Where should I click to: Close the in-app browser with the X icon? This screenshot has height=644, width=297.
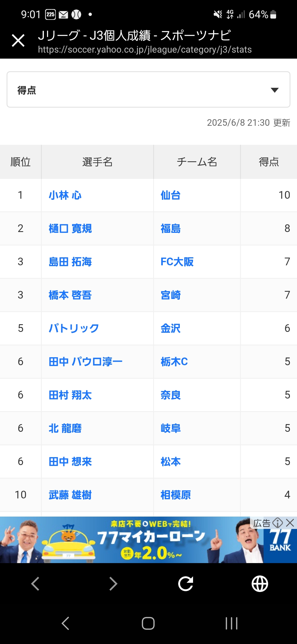(x=18, y=41)
